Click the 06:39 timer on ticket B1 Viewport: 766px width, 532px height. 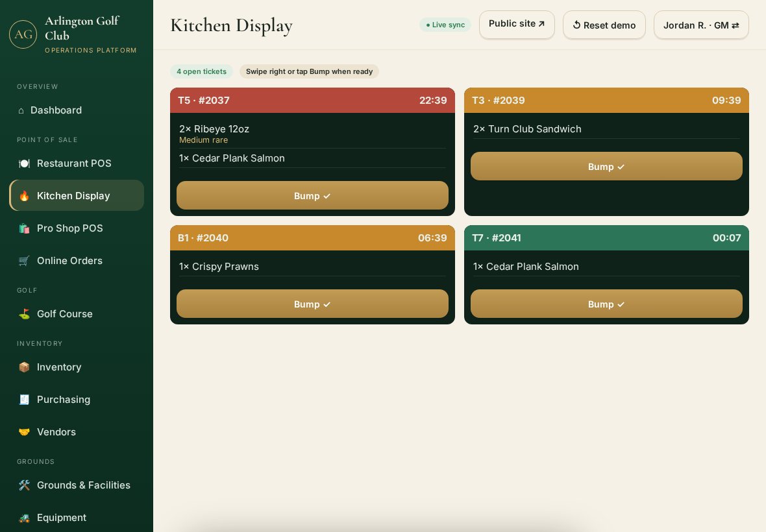(x=432, y=238)
